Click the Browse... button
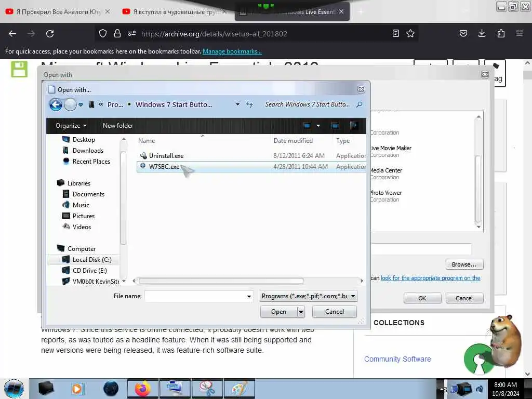 (464, 264)
